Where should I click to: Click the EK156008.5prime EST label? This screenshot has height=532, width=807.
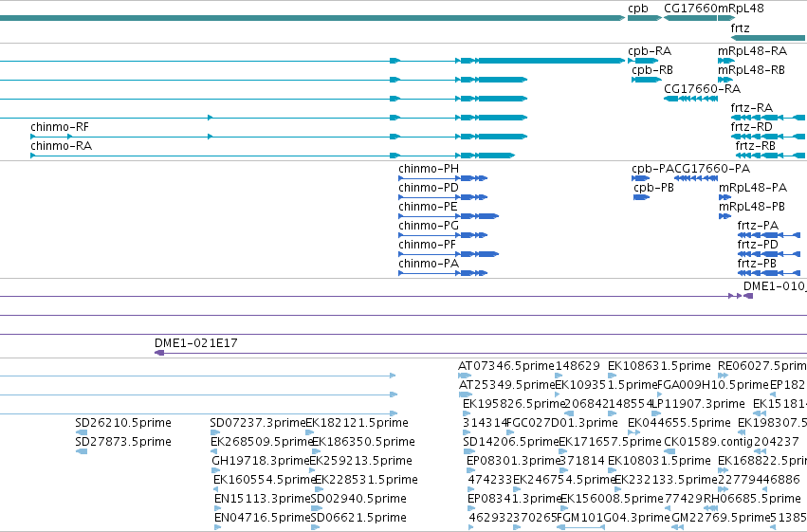[612, 499]
